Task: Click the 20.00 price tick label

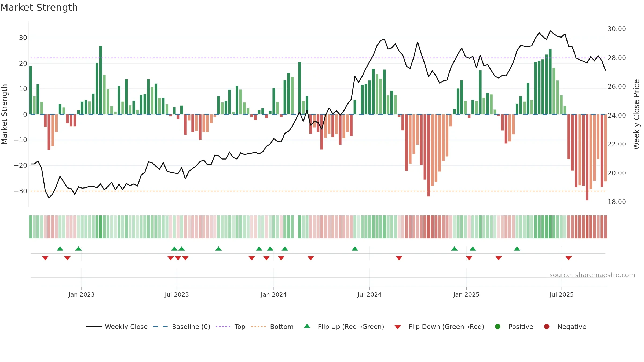Action: (x=617, y=173)
